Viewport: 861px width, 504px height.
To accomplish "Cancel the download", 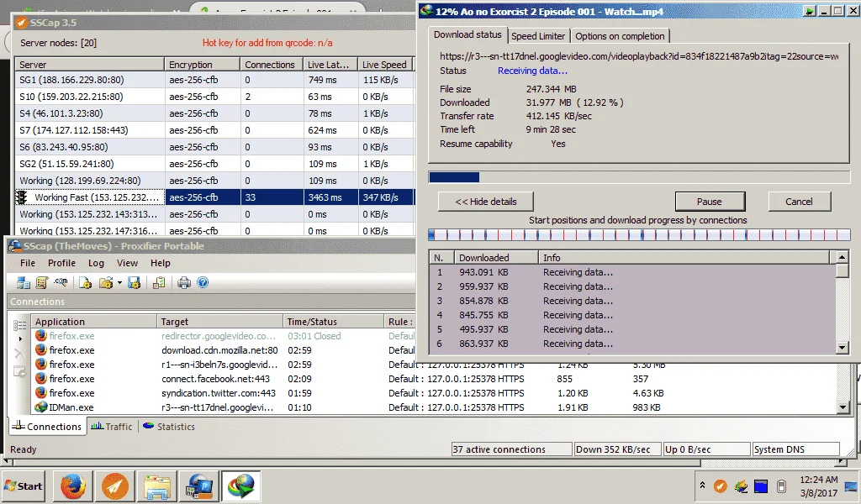I will [x=799, y=202].
